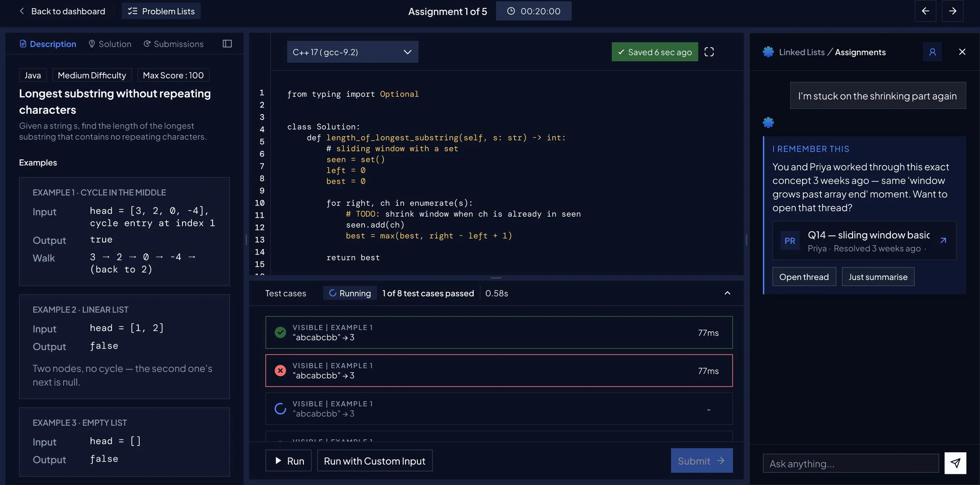Click the assistant logo icon in header
This screenshot has width=980, height=485.
(768, 52)
